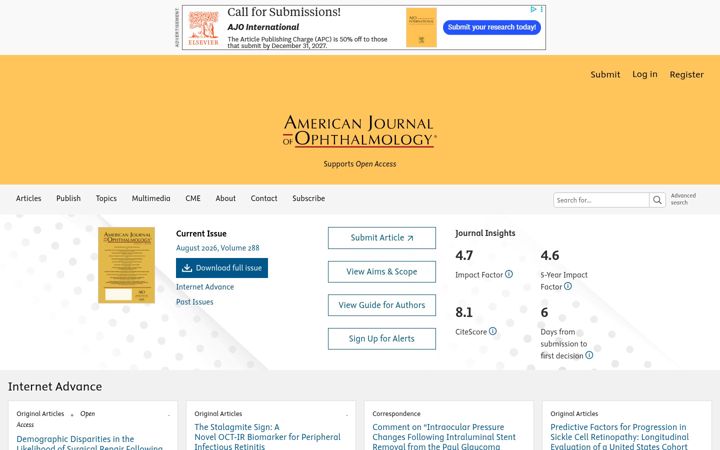Screen dimensions: 720x450
Task: Open Predictive Factors for Progression article link
Action: (619, 437)
